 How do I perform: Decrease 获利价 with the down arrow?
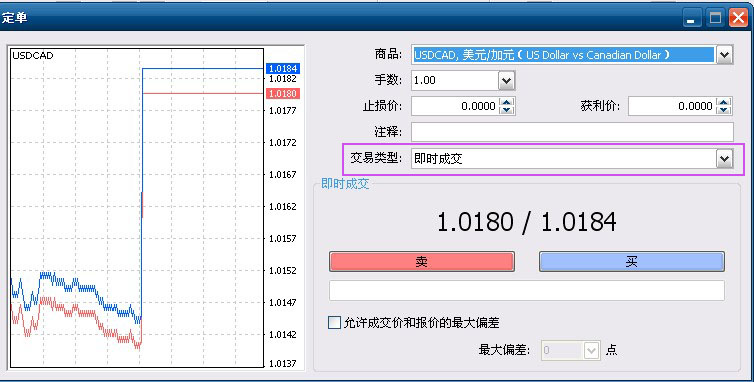click(723, 110)
